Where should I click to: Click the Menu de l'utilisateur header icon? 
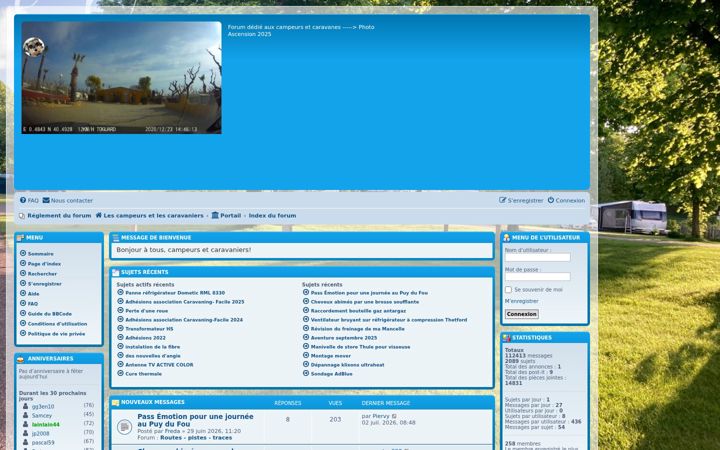pos(506,237)
